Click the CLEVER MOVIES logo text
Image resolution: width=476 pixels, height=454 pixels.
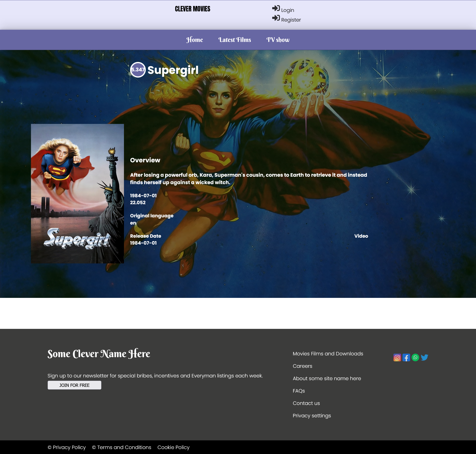[192, 9]
